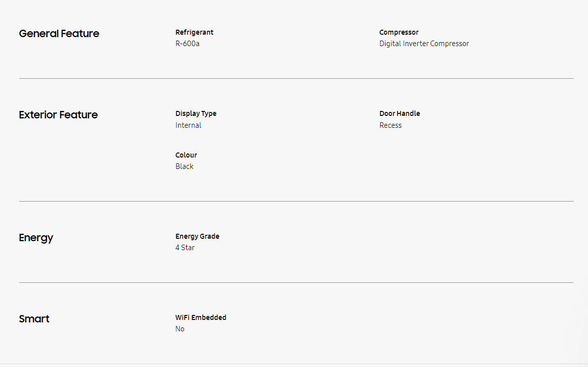Click the No value under WiFi Embedded
The image size is (588, 367).
point(180,329)
